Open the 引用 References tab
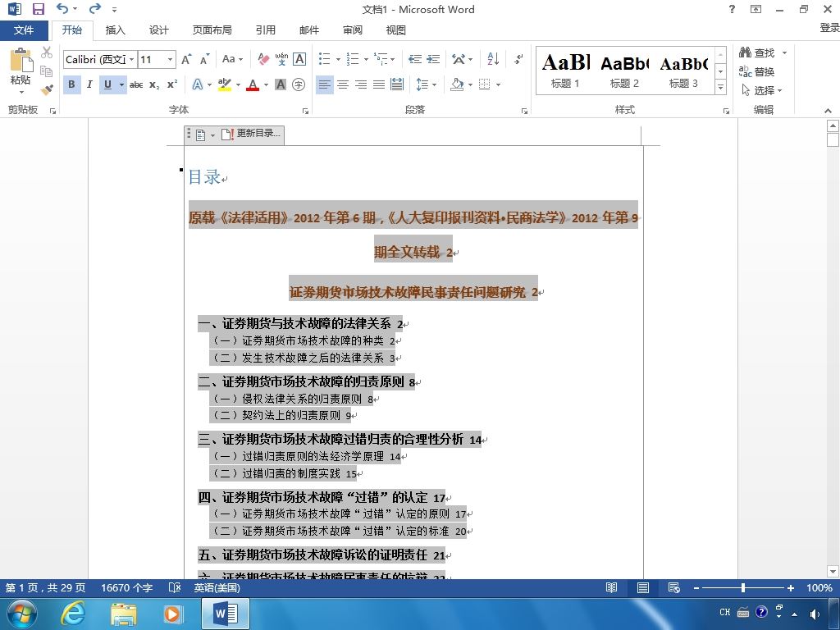This screenshot has height=630, width=840. 265,30
